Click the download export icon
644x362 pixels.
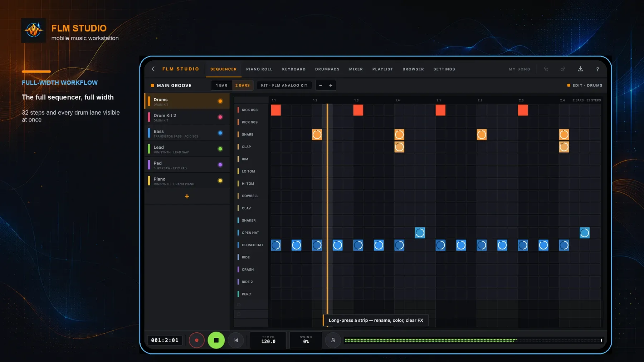(x=580, y=69)
